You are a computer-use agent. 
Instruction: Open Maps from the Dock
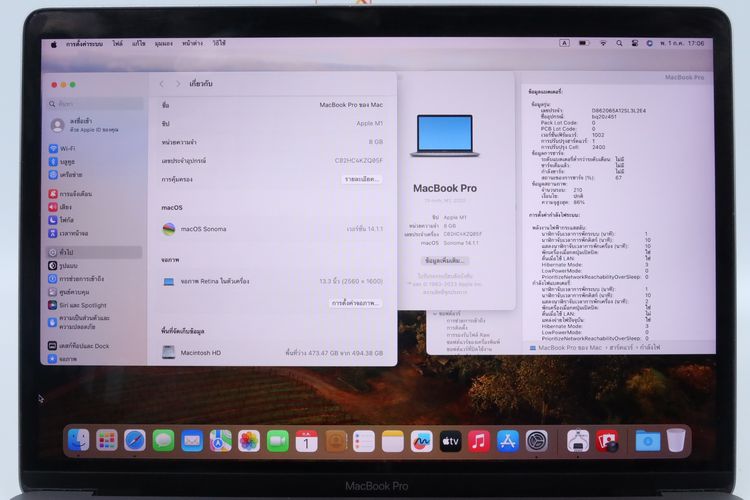click(221, 441)
